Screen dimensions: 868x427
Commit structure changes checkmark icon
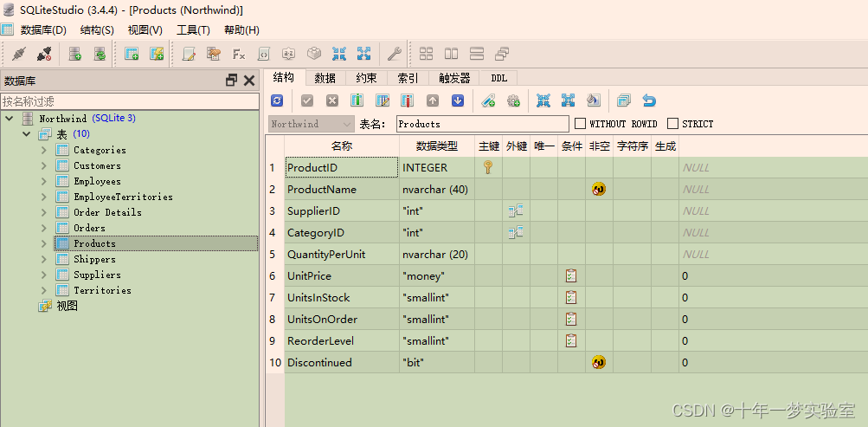307,100
